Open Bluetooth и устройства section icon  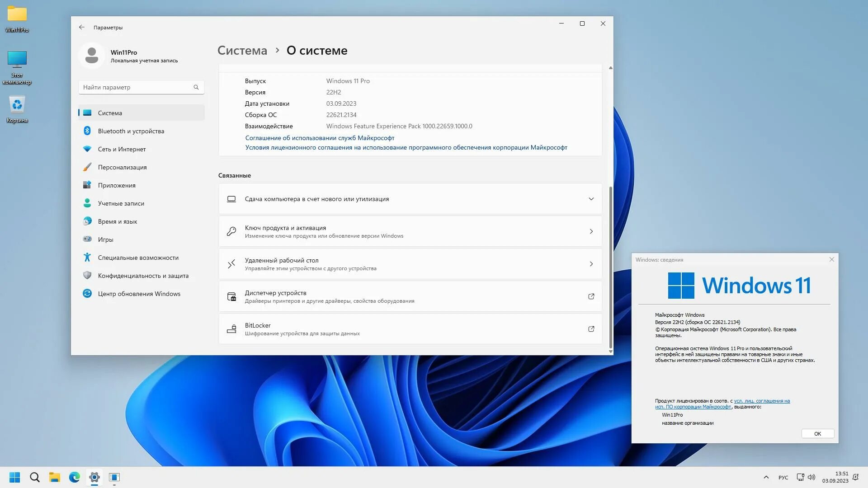pos(87,131)
